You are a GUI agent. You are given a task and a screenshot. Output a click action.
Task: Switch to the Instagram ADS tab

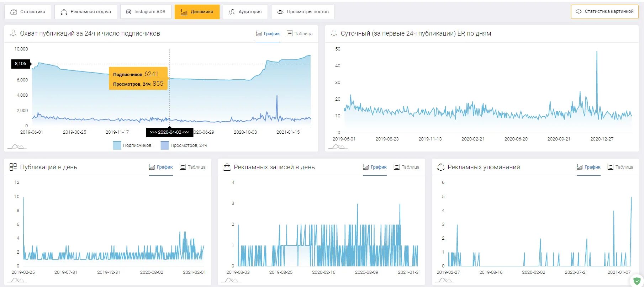146,12
